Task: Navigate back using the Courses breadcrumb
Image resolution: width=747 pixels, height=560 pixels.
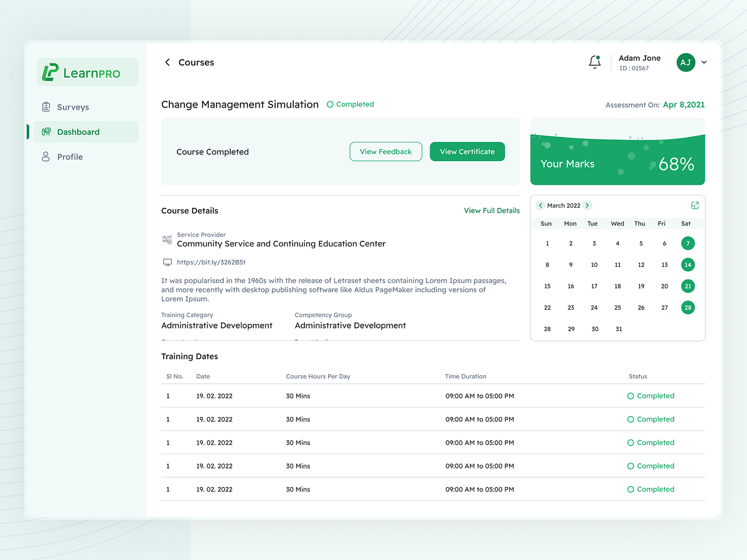Action: click(190, 62)
